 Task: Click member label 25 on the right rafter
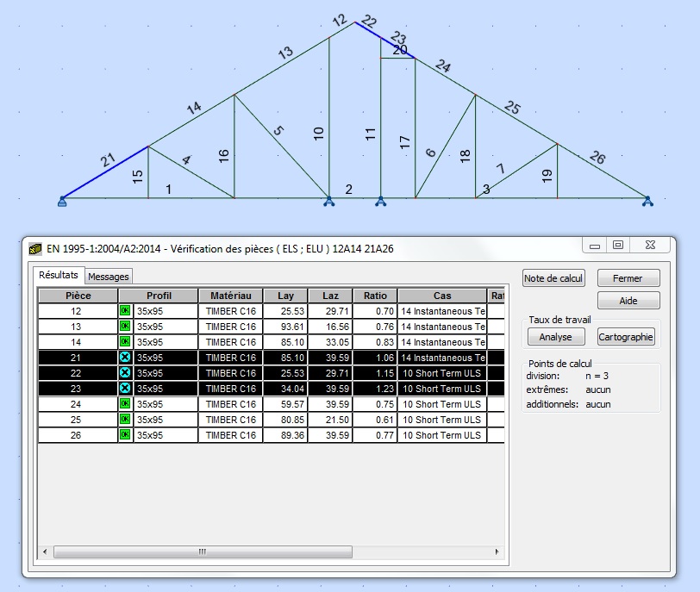coord(512,107)
